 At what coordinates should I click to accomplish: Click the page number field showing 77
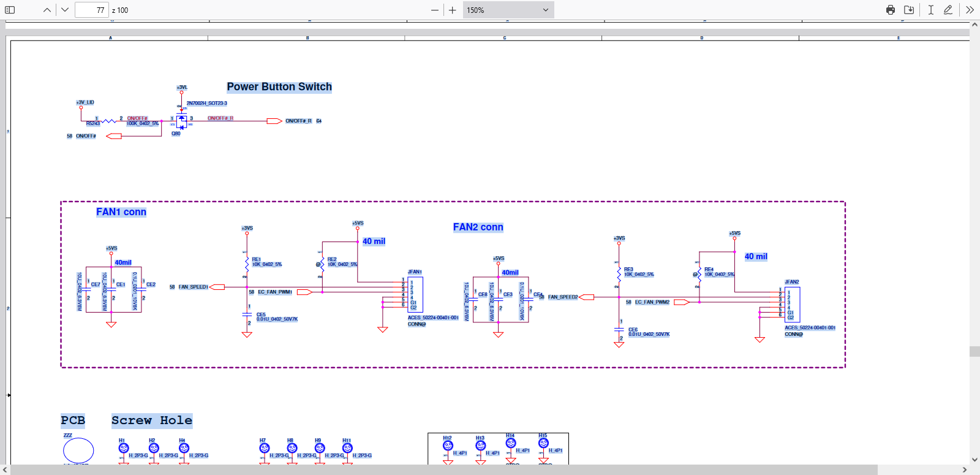pyautogui.click(x=92, y=10)
